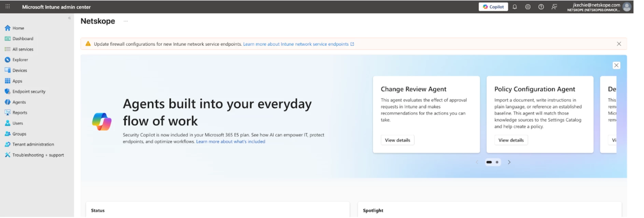
Task: Click the Endpoint security shield icon
Action: (8, 91)
